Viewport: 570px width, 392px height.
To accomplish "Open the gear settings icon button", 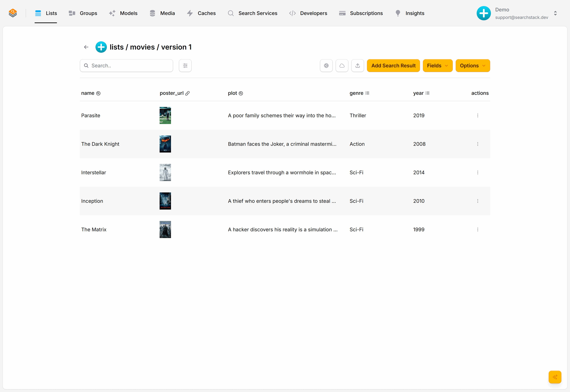I will tap(326, 66).
